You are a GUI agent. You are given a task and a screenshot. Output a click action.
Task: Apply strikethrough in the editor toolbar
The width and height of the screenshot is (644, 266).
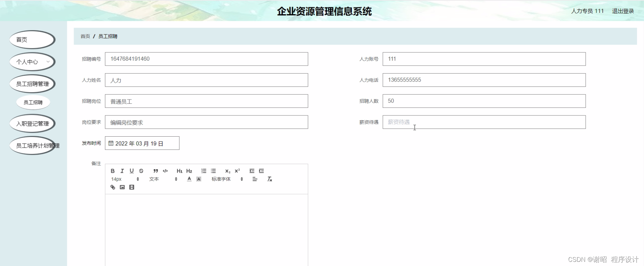[141, 171]
